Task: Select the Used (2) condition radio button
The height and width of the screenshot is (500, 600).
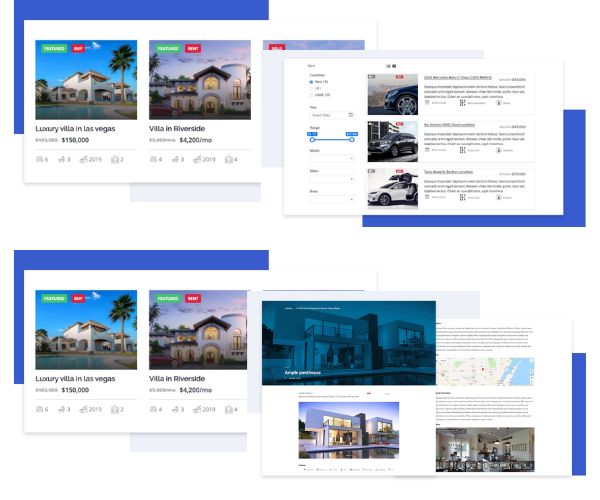Action: pos(311,93)
